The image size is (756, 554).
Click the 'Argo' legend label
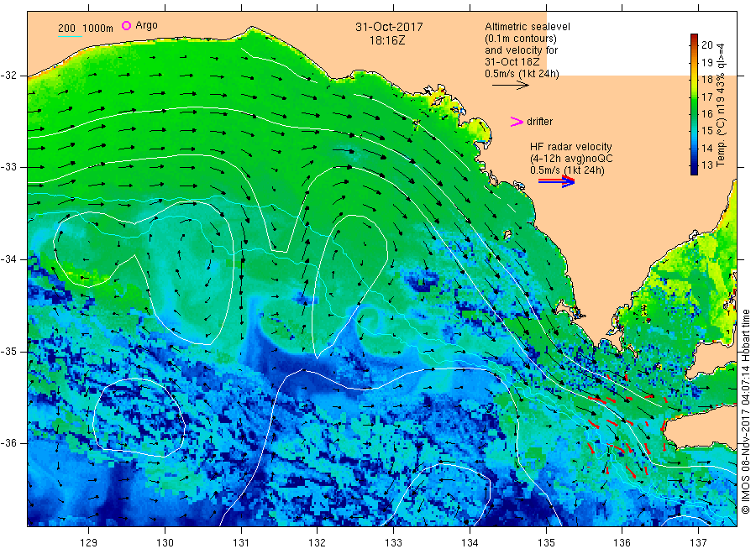point(146,25)
